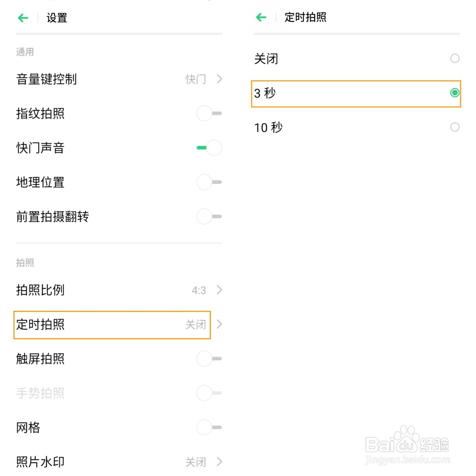Tap the chevron next to 快门 shutter label
Viewport: 476px width, 476px height.
219,79
